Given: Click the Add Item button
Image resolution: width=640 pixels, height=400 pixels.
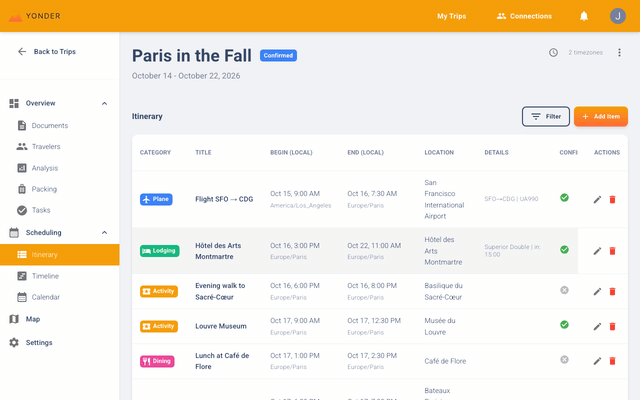Looking at the screenshot, I should (x=600, y=117).
